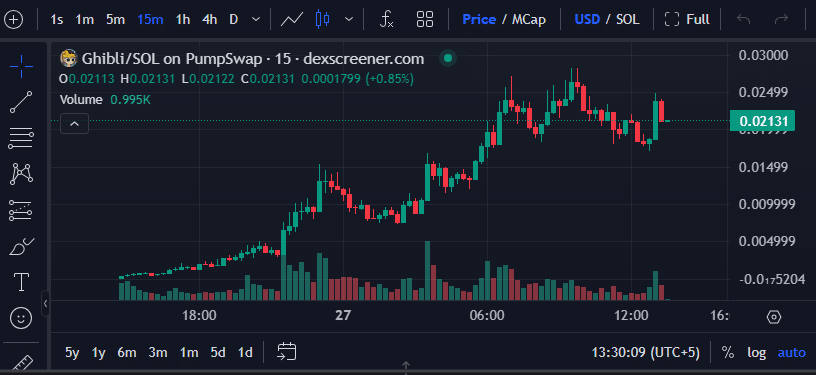Select the 5d date range

[218, 352]
